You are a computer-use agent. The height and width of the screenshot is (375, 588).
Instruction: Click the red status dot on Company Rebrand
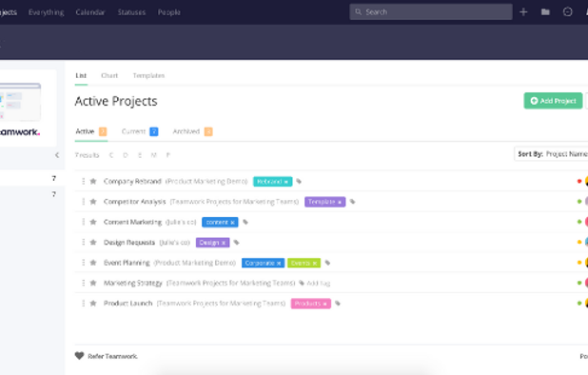coord(579,181)
